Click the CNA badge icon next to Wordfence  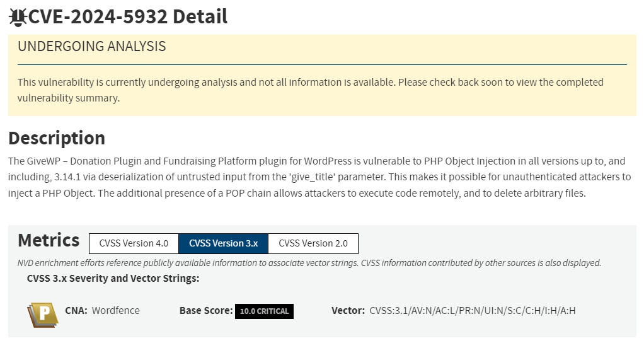coord(42,313)
